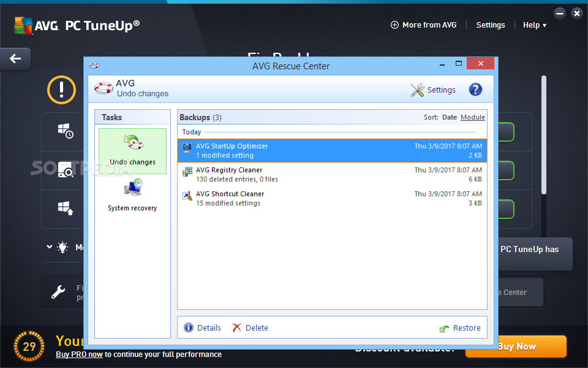Delete the selected backup

[x=257, y=328]
